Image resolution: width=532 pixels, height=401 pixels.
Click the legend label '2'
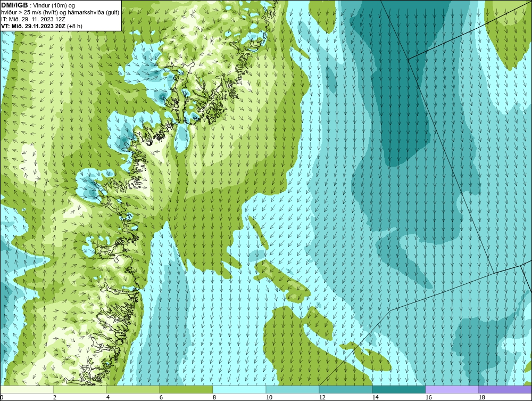pyautogui.click(x=55, y=397)
